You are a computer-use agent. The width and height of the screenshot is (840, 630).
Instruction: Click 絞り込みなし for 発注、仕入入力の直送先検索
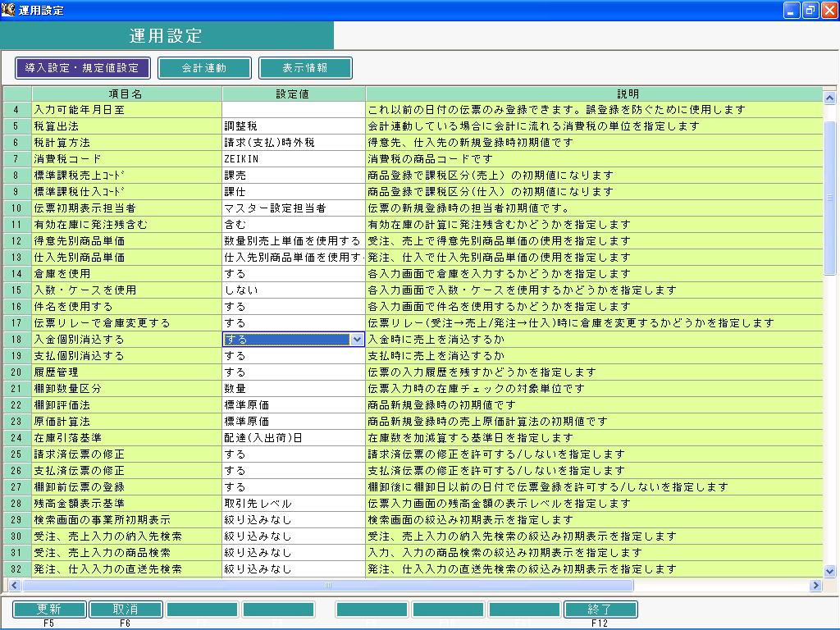[294, 569]
